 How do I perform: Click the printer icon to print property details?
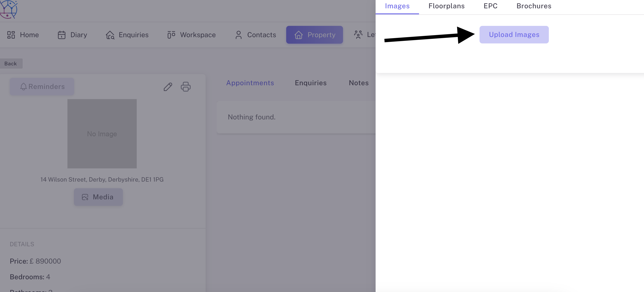(x=185, y=87)
